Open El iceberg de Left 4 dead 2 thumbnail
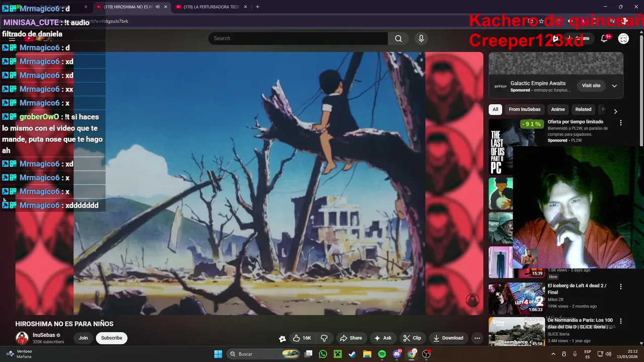 click(x=517, y=298)
